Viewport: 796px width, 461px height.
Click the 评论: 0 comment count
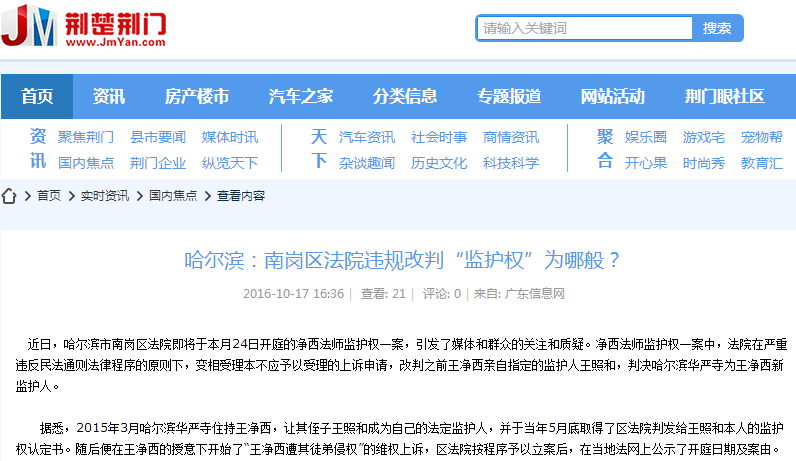(x=442, y=294)
